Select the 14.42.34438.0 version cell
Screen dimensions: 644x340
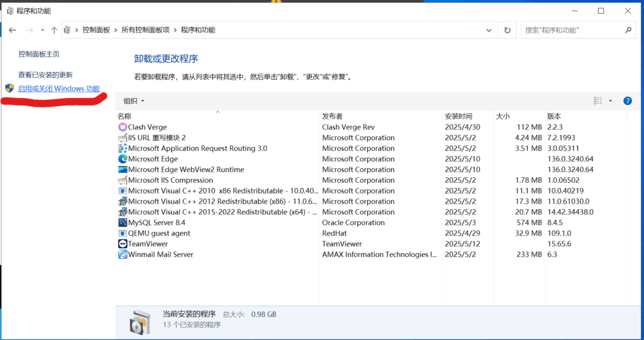tap(570, 212)
